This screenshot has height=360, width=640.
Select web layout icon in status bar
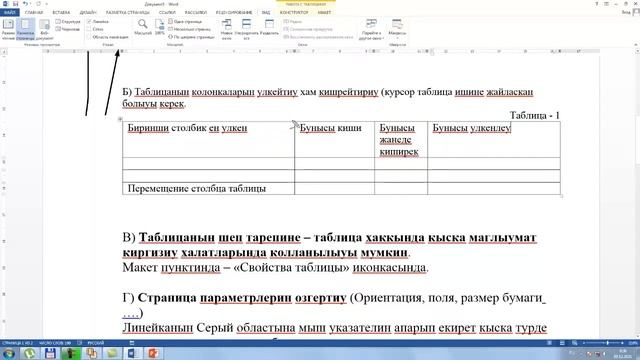[574, 343]
